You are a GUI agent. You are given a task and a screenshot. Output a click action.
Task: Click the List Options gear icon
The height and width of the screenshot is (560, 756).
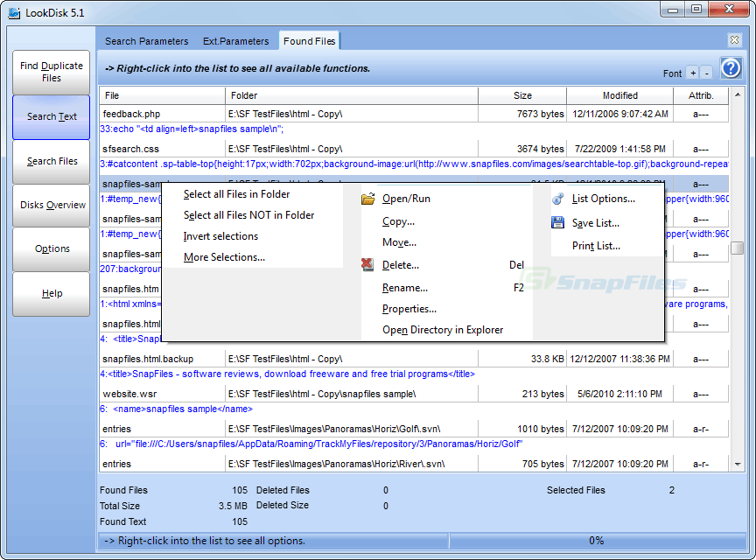tap(558, 199)
